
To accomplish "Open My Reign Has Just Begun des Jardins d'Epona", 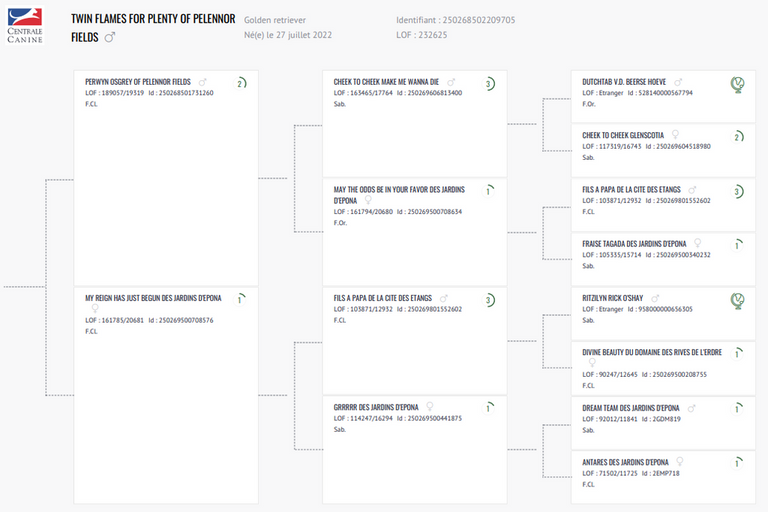I will [153, 298].
